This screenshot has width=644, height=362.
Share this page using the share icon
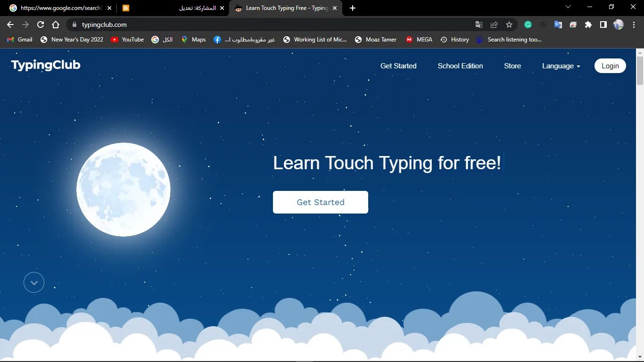pyautogui.click(x=494, y=25)
